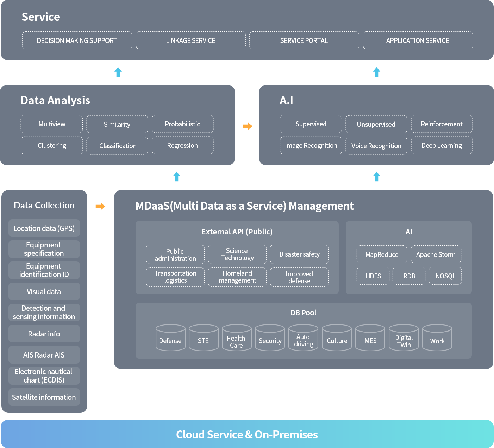This screenshot has height=448, width=494.
Task: Toggle the orange connector between Data Analysis and A.I
Action: [248, 126]
